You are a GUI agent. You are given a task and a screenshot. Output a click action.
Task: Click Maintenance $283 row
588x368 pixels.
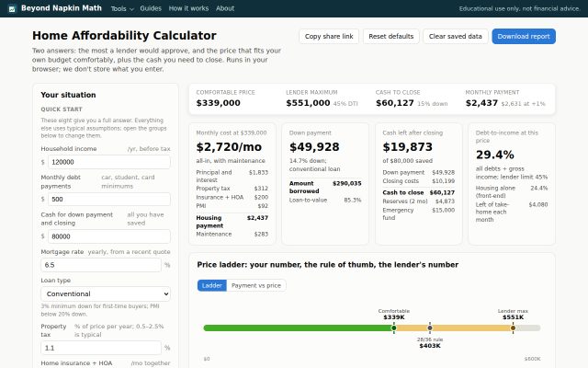tap(232, 234)
